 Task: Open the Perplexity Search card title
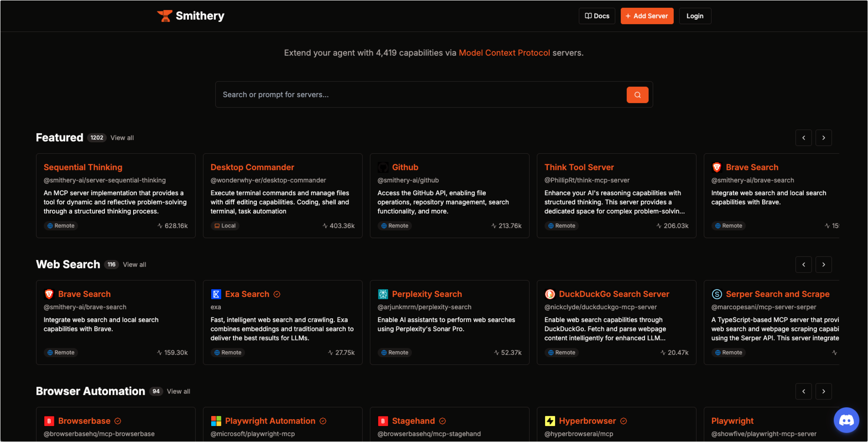pyautogui.click(x=427, y=294)
